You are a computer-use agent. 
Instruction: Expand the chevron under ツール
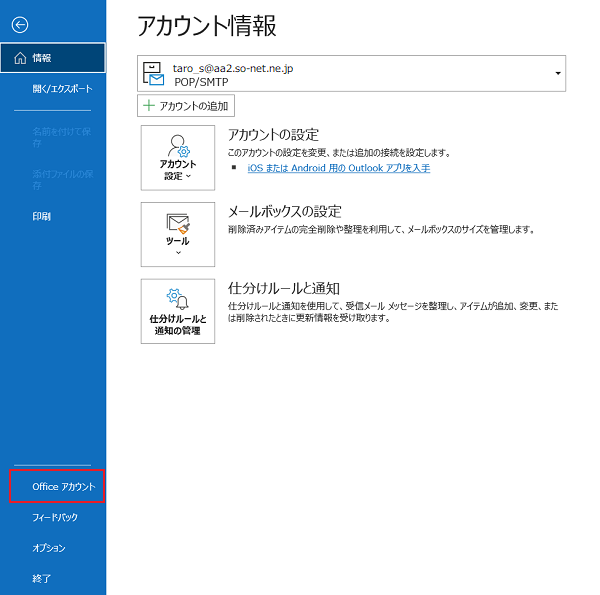tap(178, 253)
